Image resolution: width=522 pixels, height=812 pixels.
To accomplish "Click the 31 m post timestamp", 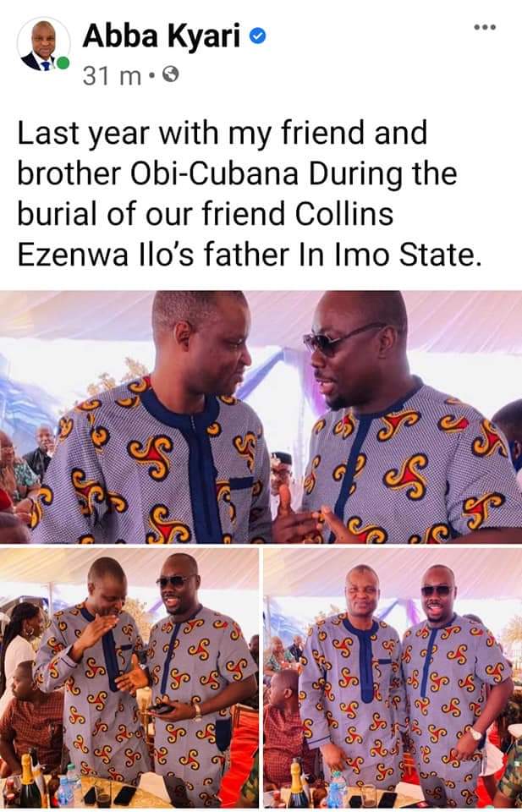I will point(112,76).
